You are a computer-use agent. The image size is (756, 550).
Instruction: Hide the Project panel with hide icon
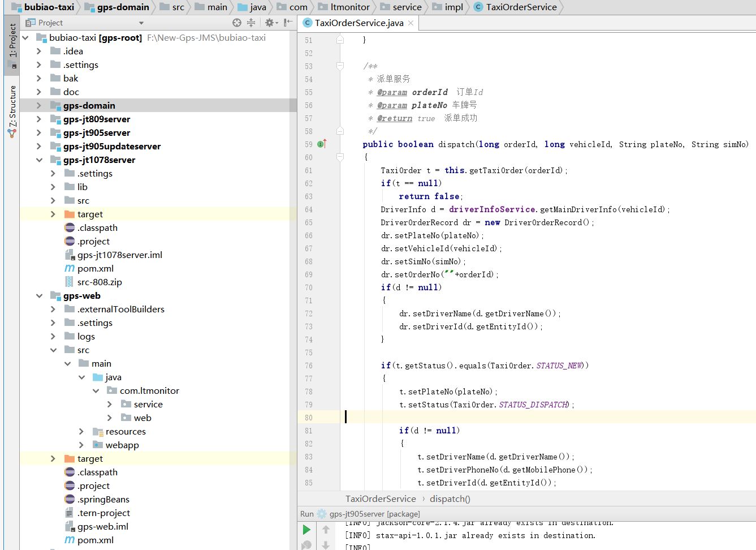(288, 23)
